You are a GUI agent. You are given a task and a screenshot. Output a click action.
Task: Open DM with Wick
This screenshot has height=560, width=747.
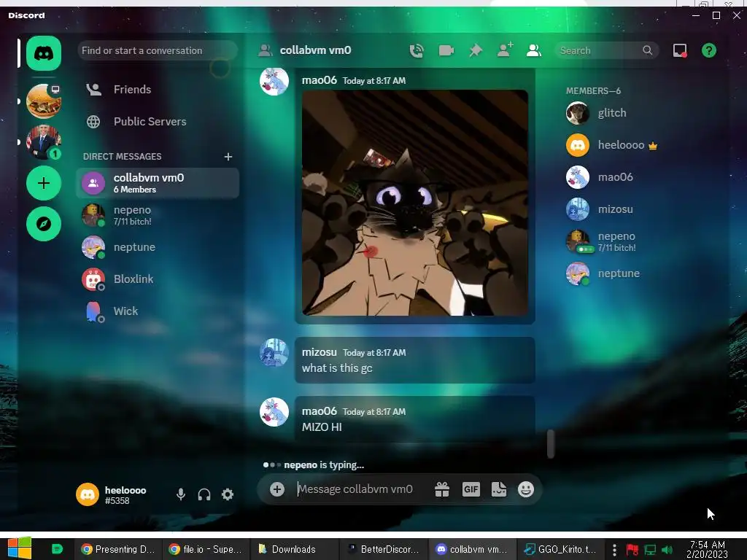point(158,311)
